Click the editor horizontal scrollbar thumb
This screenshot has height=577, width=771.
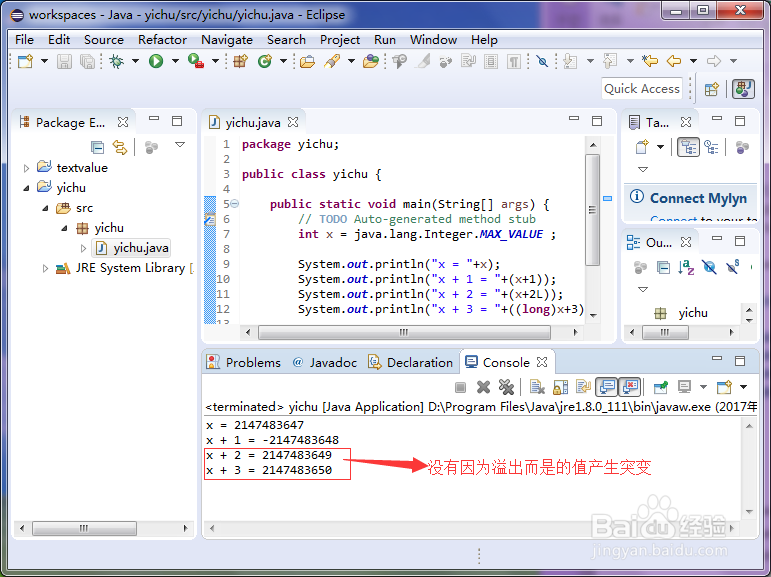(x=404, y=333)
